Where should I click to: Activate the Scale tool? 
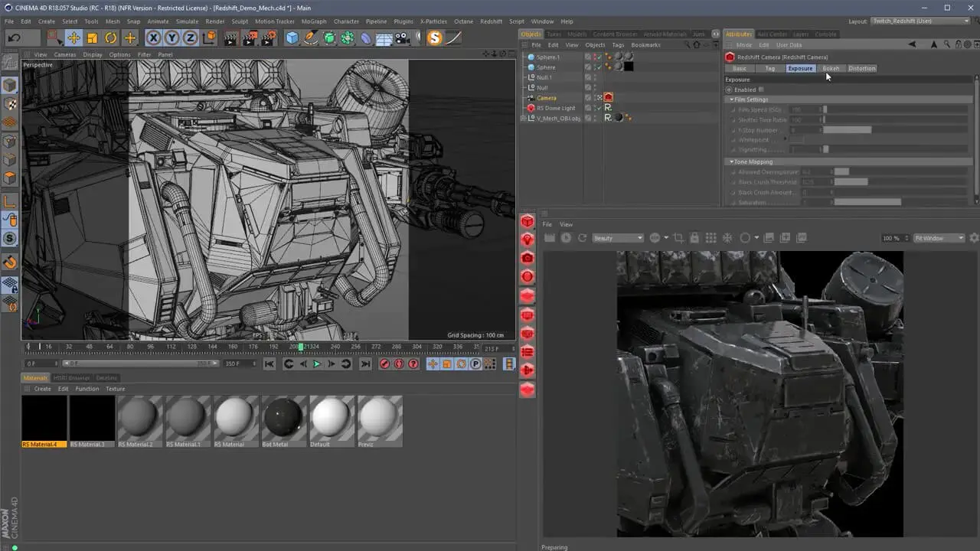[92, 37]
